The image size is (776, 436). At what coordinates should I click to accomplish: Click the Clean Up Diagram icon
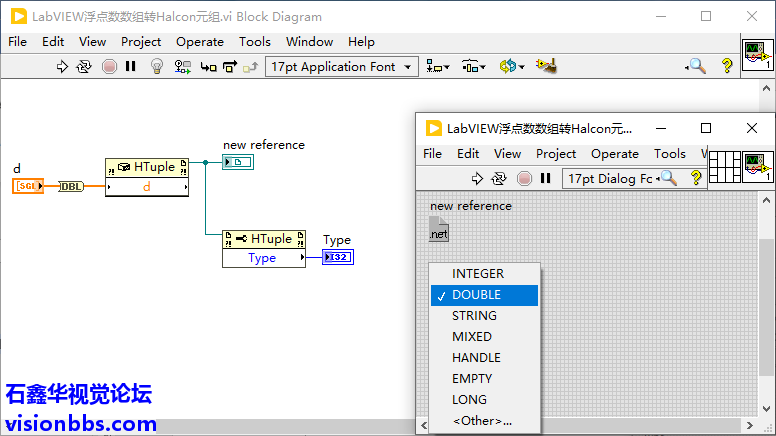point(545,67)
